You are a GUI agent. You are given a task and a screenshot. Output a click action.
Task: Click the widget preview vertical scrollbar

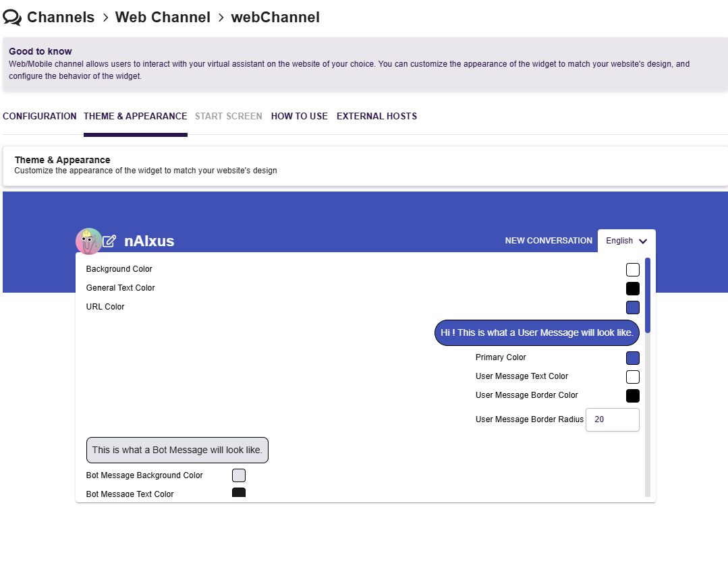tap(647, 295)
